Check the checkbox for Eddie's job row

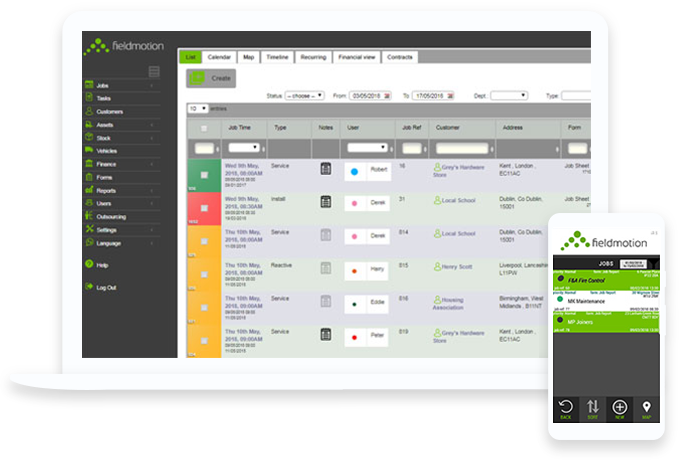(204, 308)
